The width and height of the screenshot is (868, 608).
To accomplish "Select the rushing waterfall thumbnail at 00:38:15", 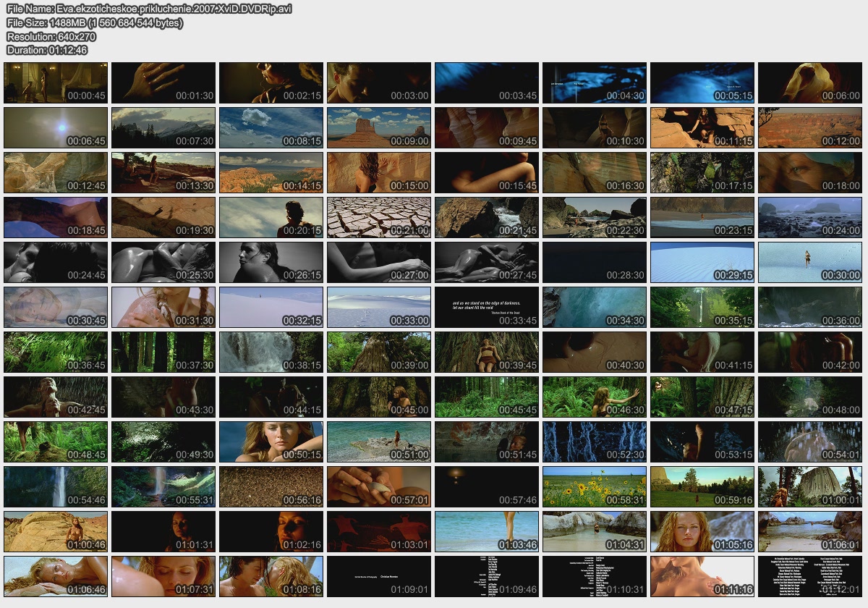I will pos(271,352).
